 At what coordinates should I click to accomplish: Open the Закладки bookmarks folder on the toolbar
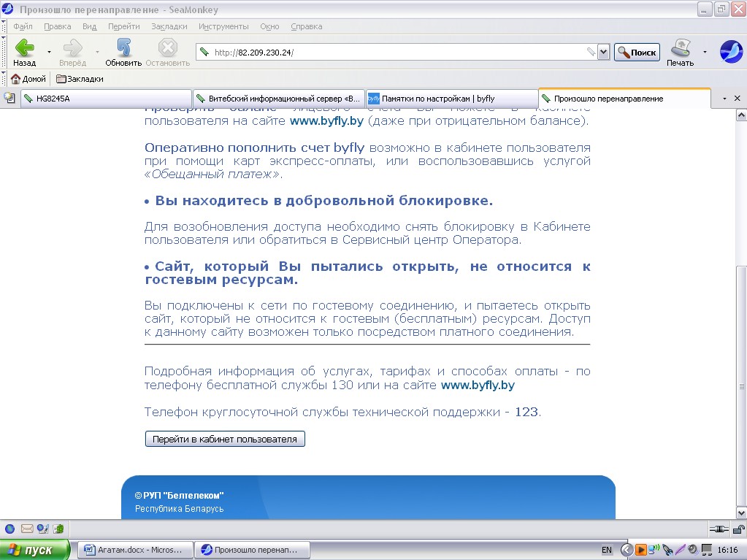[80, 79]
